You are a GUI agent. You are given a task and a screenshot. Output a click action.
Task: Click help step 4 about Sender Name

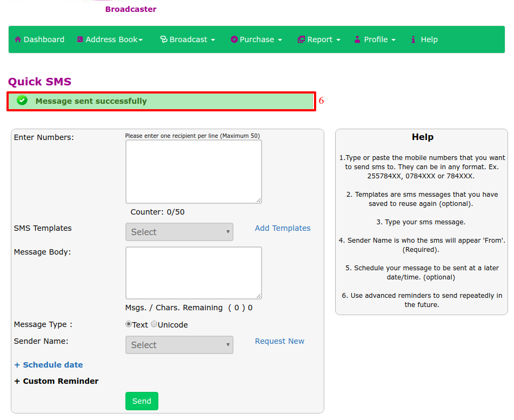(x=422, y=245)
